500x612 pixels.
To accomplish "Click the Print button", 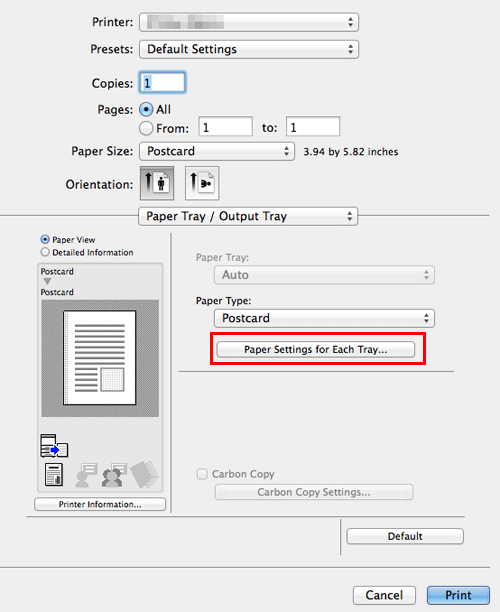I will pos(459,595).
